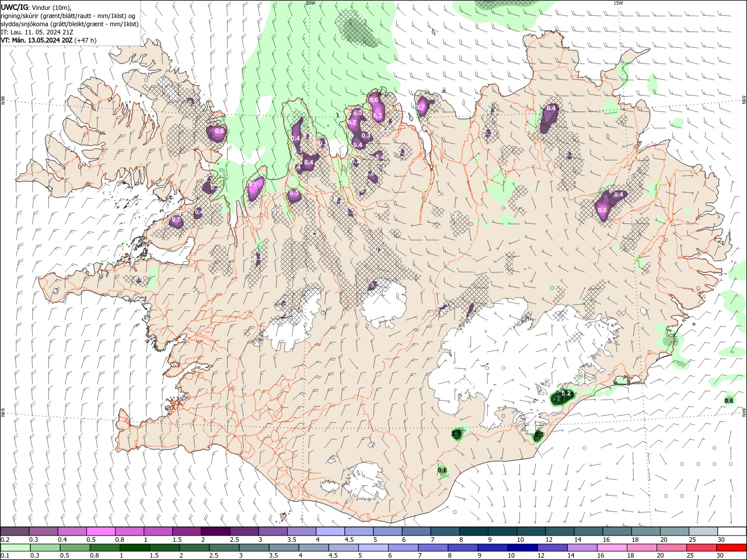Select purple scale swatch between 0.2 and 0.3
The height and width of the screenshot is (560, 747).
(x=15, y=531)
